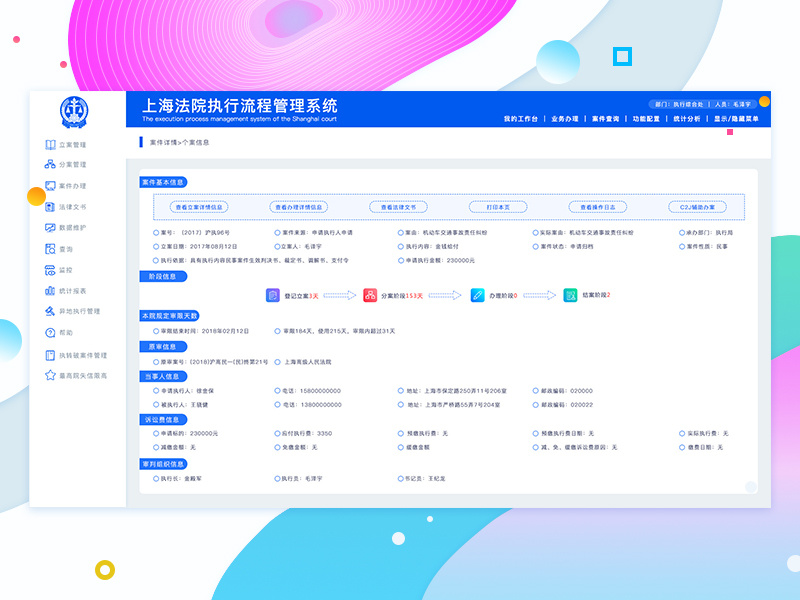
Task: Click the 查看立案详情信息 button
Action: [x=199, y=207]
